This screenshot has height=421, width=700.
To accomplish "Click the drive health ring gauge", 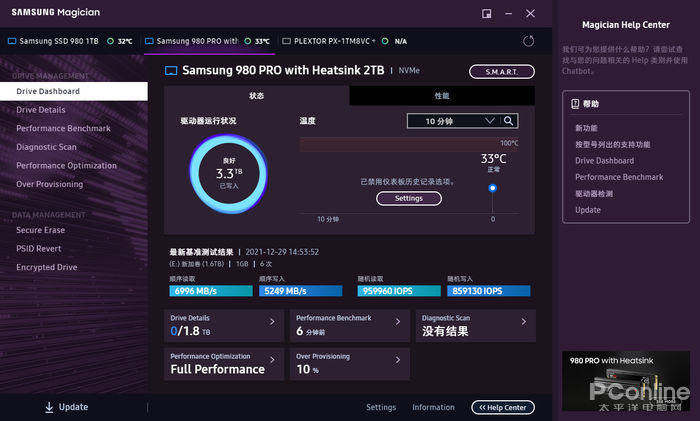I will (x=229, y=173).
